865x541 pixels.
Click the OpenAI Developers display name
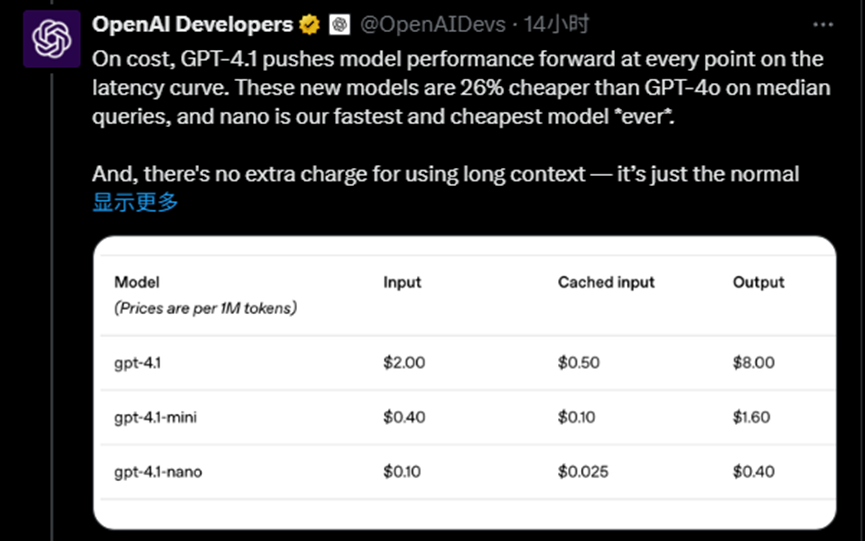tap(192, 24)
